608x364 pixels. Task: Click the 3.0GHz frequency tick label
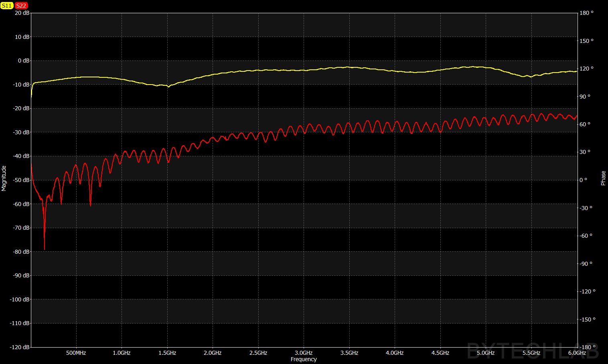point(304,353)
